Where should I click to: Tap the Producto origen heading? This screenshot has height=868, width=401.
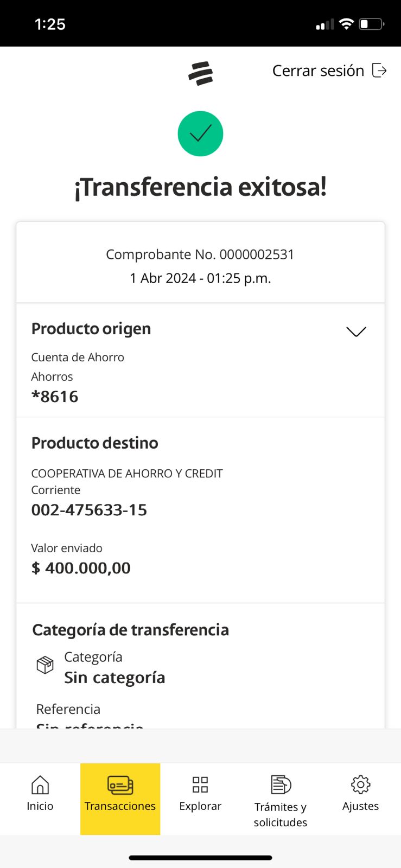click(x=91, y=329)
